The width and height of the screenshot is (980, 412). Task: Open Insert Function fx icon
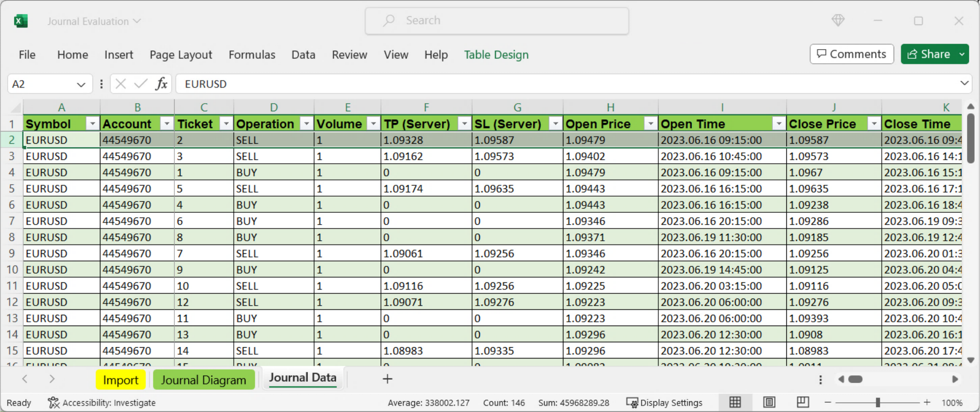[x=161, y=84]
